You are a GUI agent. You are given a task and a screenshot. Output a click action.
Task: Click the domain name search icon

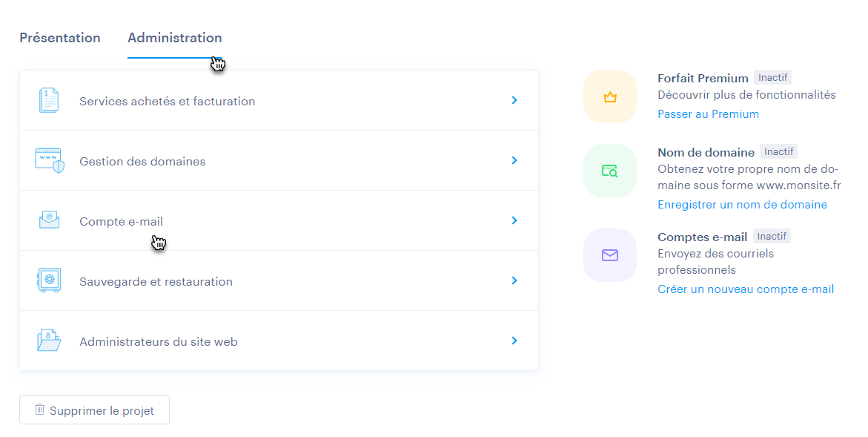(610, 171)
